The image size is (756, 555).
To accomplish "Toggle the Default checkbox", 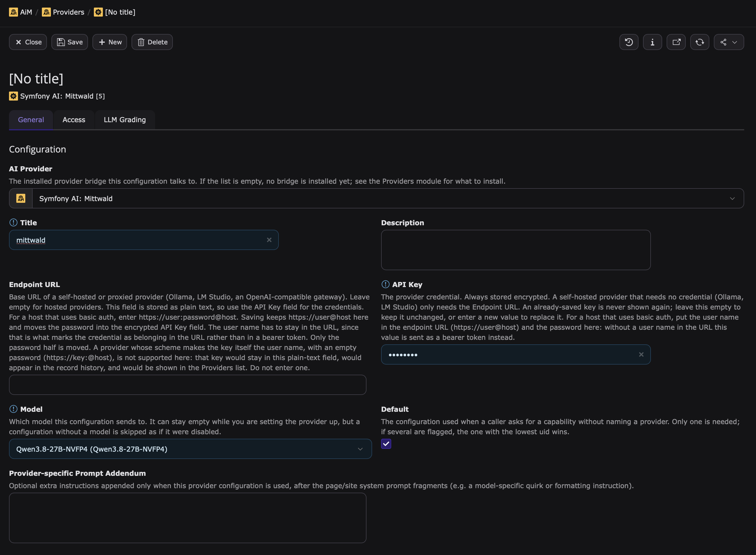I will pos(386,444).
